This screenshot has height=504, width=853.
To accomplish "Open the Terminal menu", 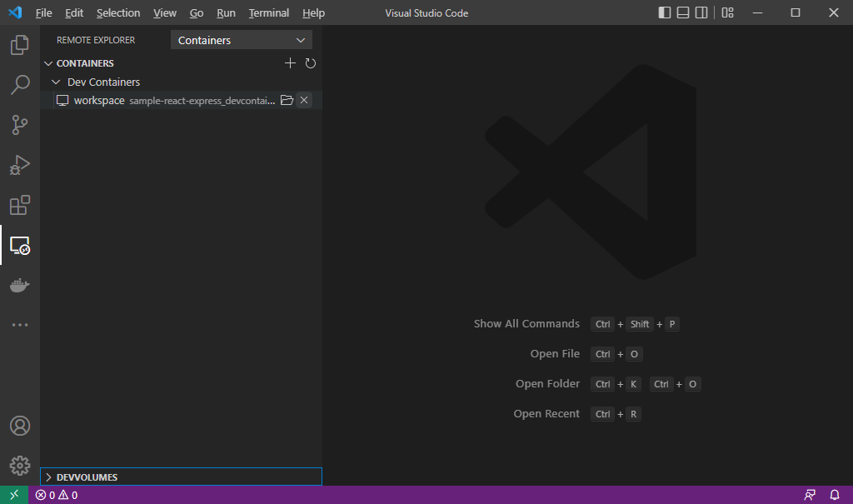I will coord(269,13).
